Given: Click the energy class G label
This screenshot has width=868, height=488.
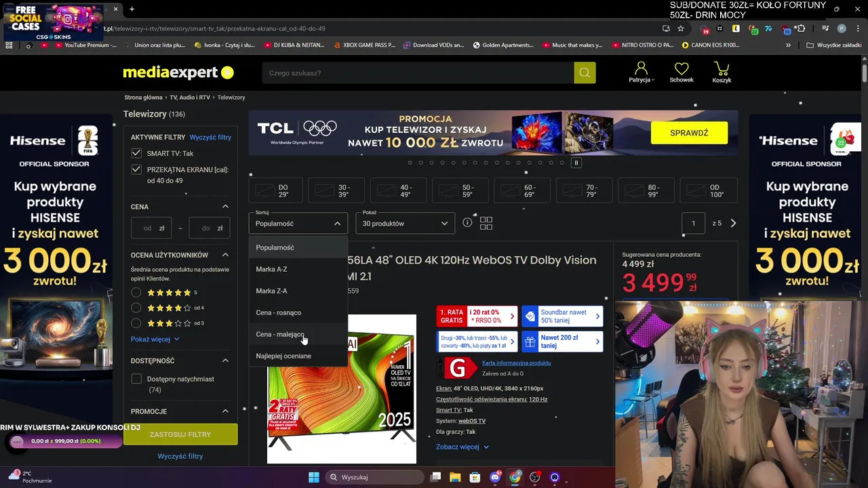Looking at the screenshot, I should 458,368.
